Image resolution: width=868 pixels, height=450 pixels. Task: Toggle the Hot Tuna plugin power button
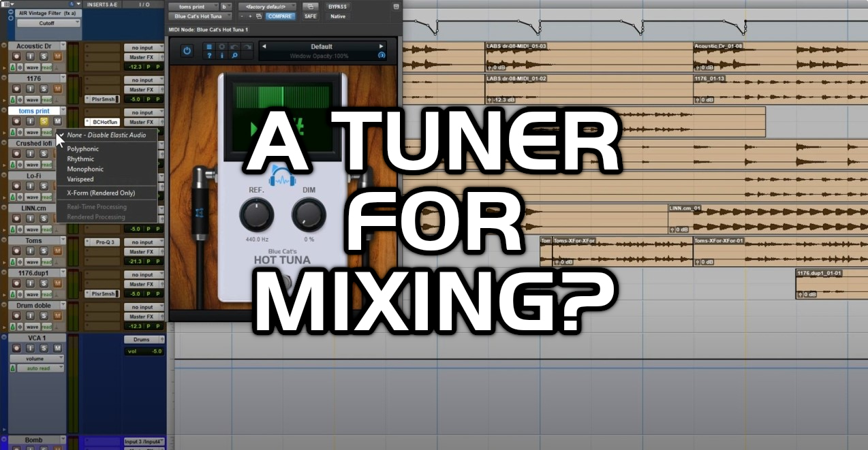[187, 50]
